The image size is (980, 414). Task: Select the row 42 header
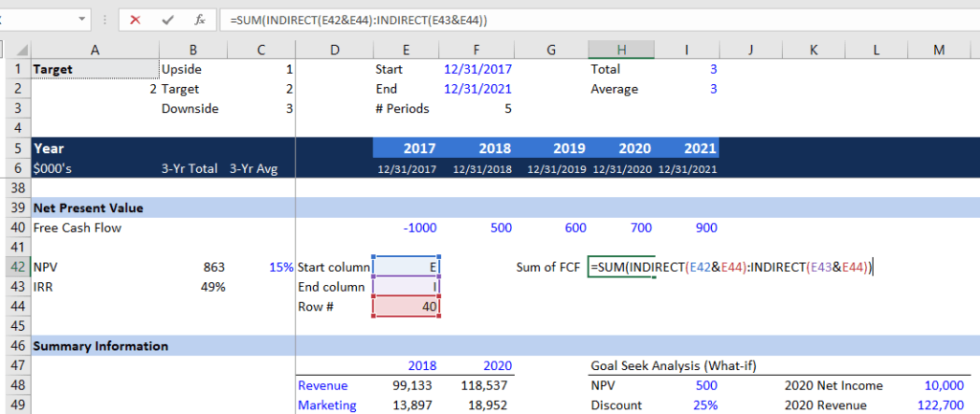(x=15, y=268)
